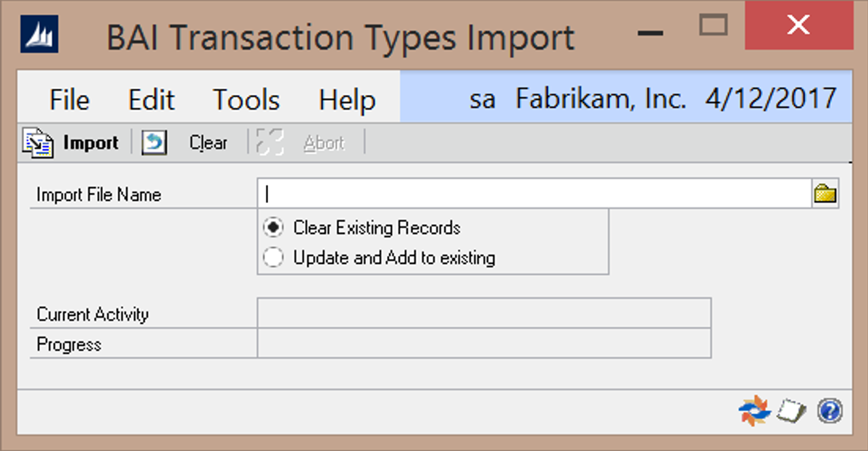Open the Edit menu
The height and width of the screenshot is (451, 868).
click(151, 99)
